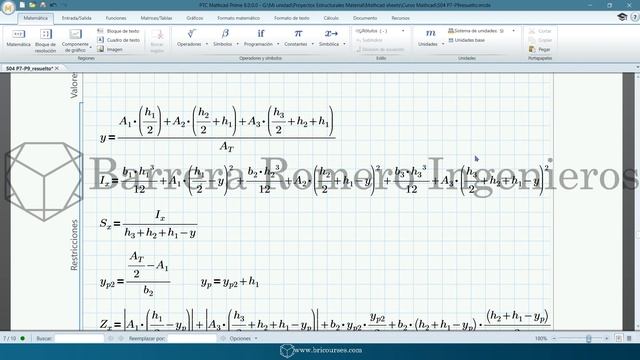640x360 pixels.
Task: Expand the Operadores dropdown arrow
Action: (207, 44)
